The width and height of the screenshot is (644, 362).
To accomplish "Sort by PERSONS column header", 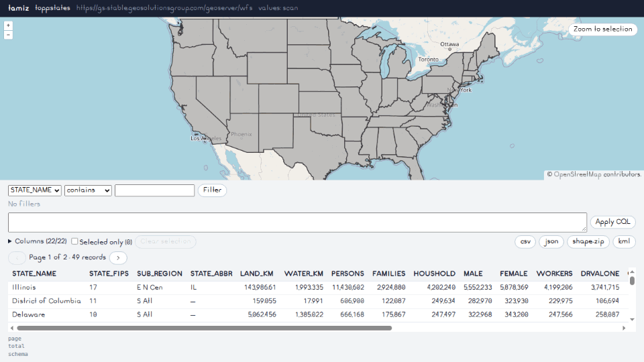I will tap(347, 274).
